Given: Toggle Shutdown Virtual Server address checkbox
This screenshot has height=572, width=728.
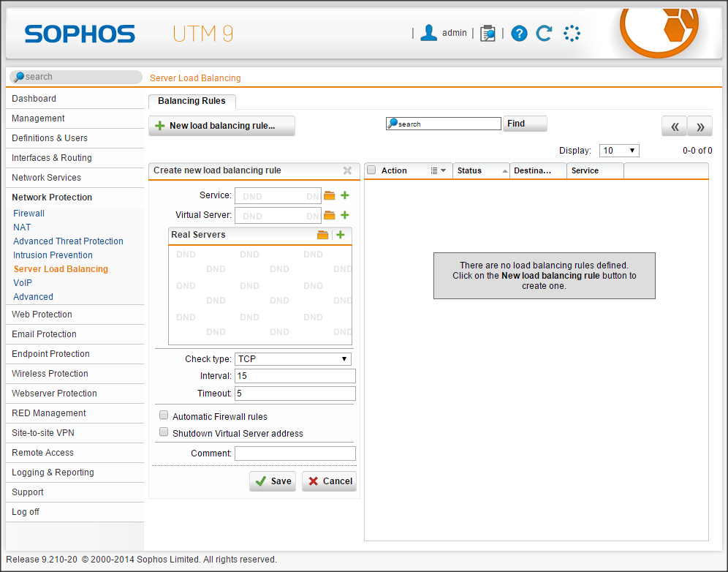Looking at the screenshot, I should 164,432.
